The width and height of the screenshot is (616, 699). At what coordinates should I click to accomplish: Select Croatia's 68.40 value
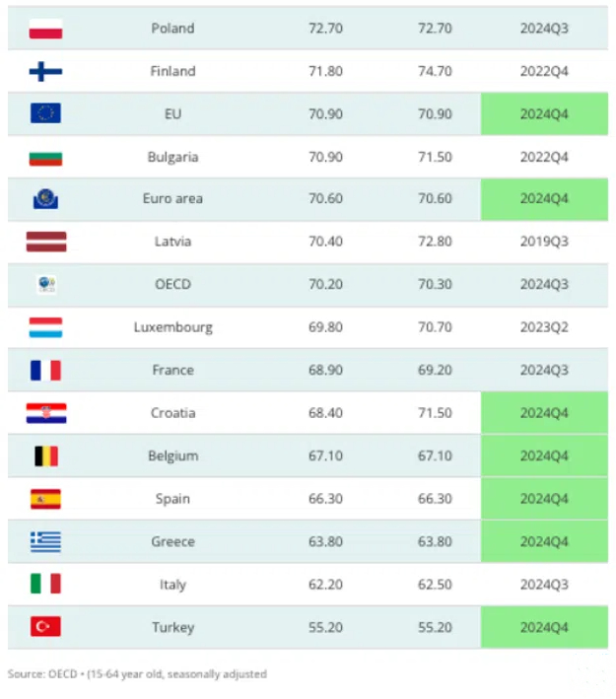[326, 413]
